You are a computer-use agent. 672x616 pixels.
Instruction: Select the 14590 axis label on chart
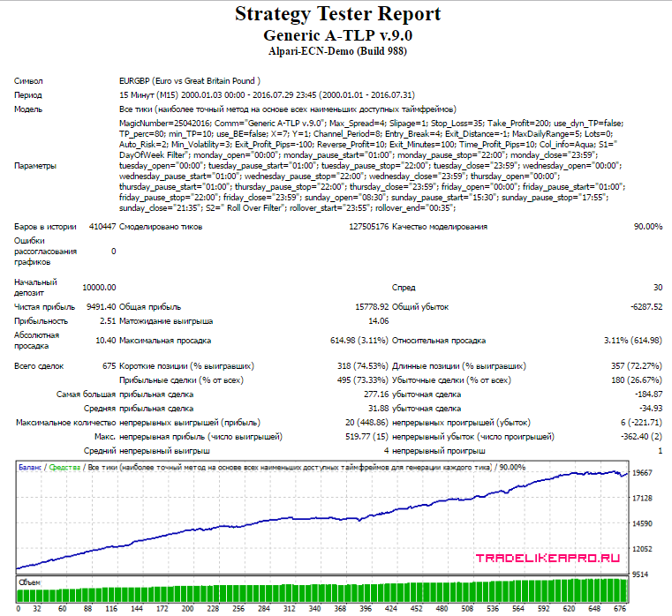[x=643, y=523]
